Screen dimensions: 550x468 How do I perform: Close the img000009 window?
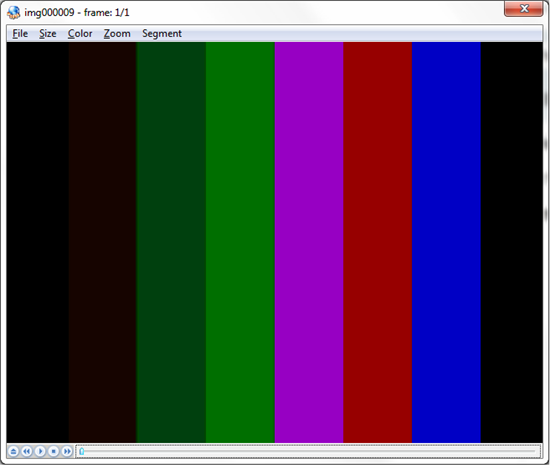[524, 8]
